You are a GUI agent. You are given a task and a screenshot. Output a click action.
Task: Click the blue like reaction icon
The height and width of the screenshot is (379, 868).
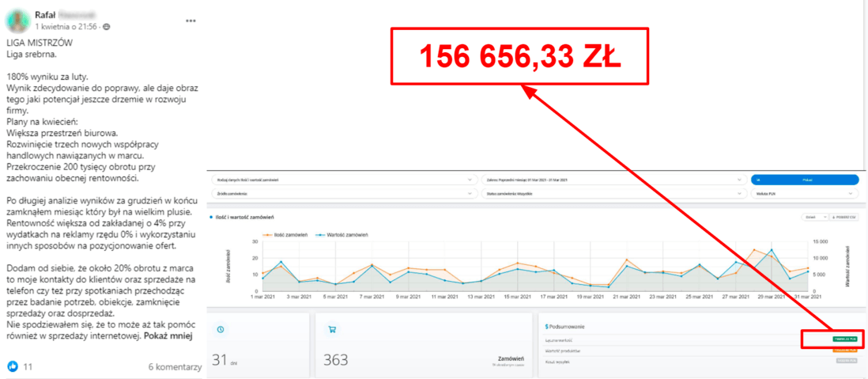[x=13, y=366]
